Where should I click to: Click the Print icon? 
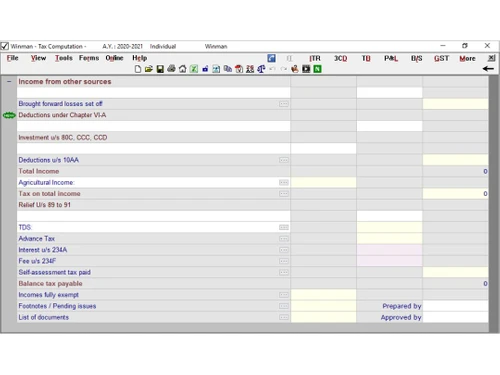coord(171,69)
